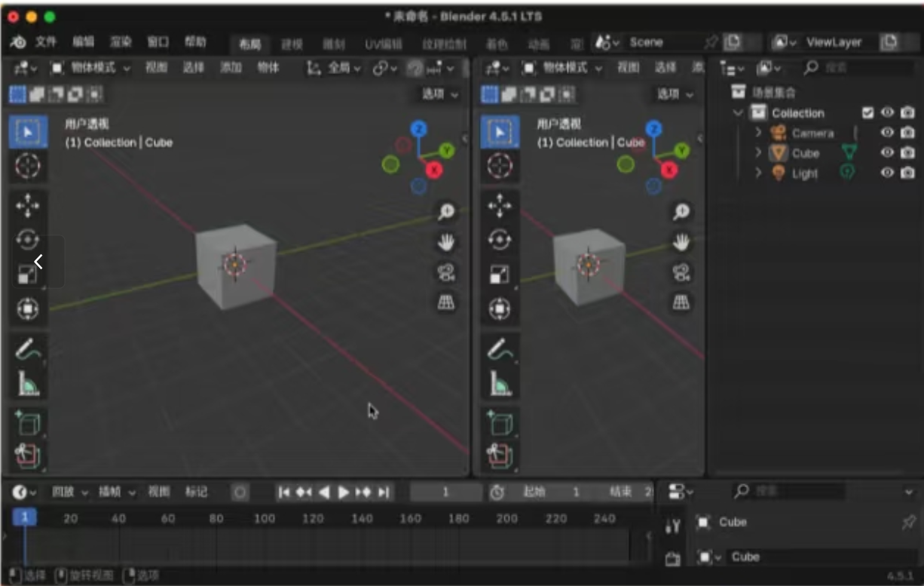Click the pin icon next to Cube in Properties
This screenshot has width=924, height=586.
(909, 522)
